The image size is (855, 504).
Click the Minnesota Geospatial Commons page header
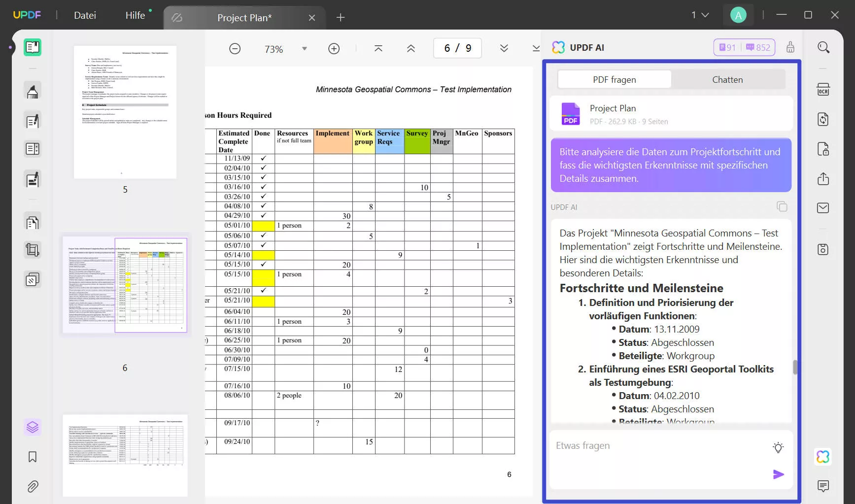pyautogui.click(x=413, y=90)
